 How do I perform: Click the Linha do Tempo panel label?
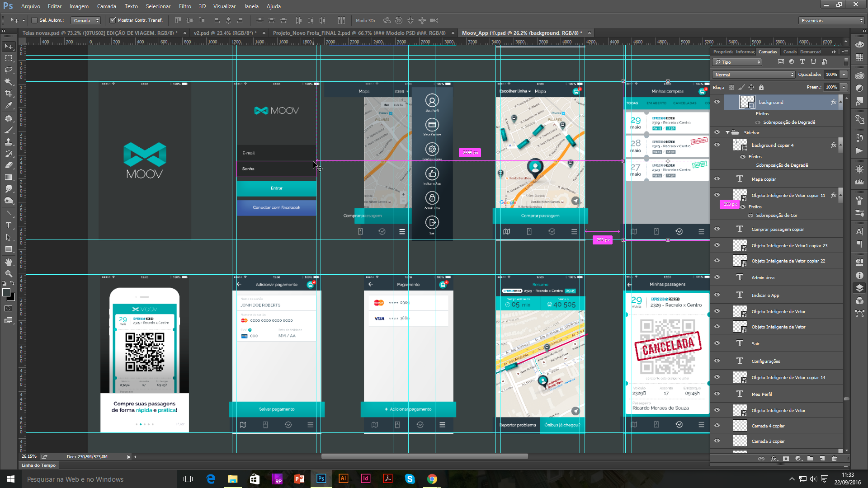pyautogui.click(x=39, y=465)
